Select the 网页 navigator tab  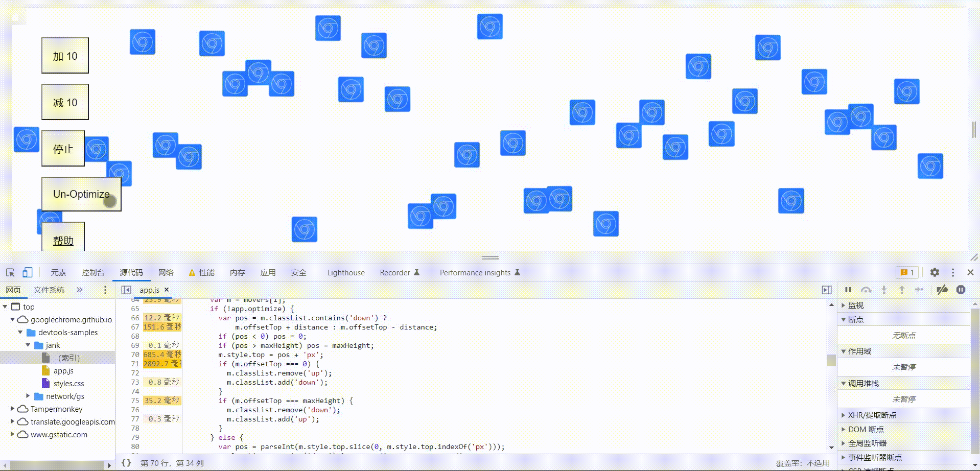tap(13, 290)
